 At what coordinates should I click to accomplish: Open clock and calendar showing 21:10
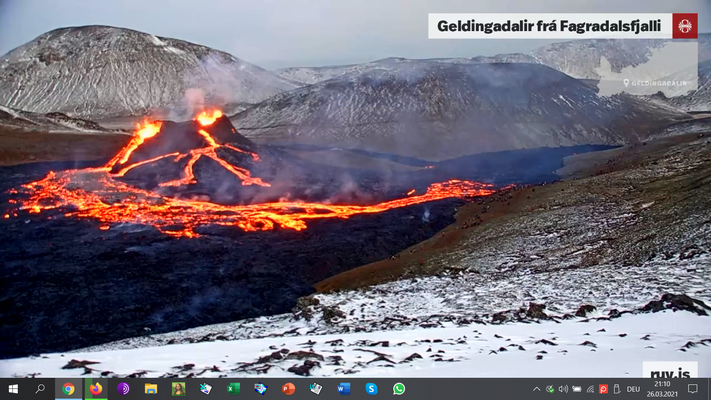(x=662, y=389)
